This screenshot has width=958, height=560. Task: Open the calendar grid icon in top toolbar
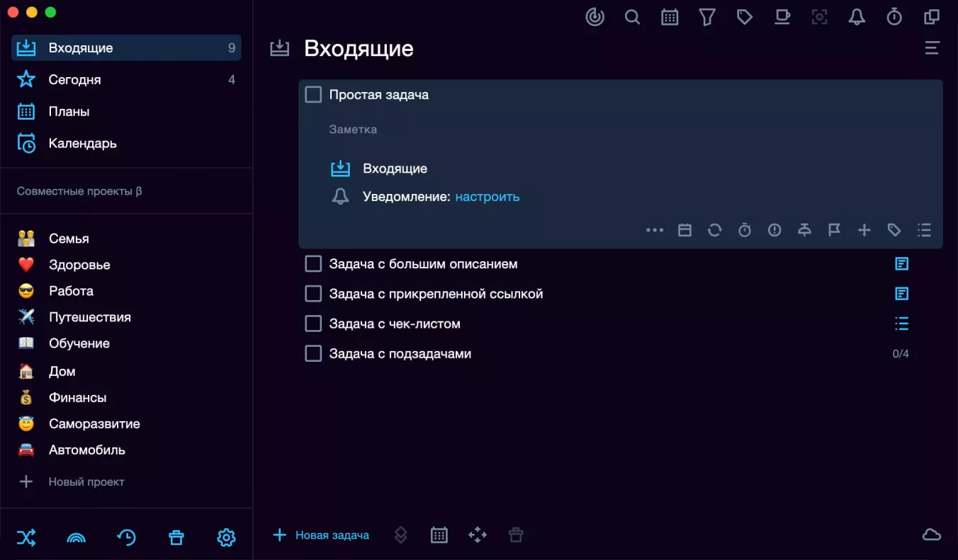[x=670, y=17]
